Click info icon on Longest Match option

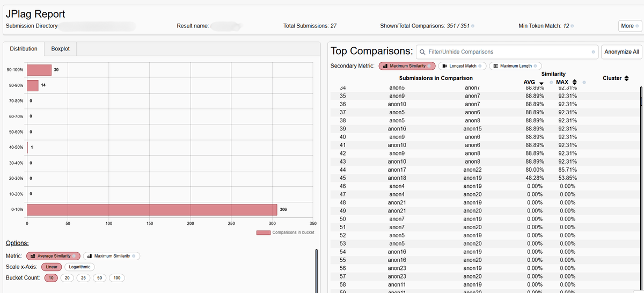point(481,66)
